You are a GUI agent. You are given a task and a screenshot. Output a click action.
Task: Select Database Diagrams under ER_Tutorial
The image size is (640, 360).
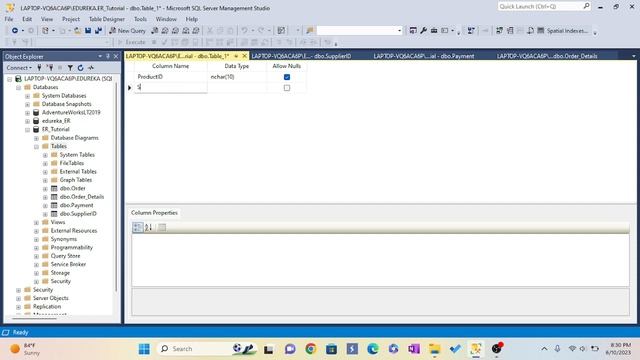[x=74, y=138]
